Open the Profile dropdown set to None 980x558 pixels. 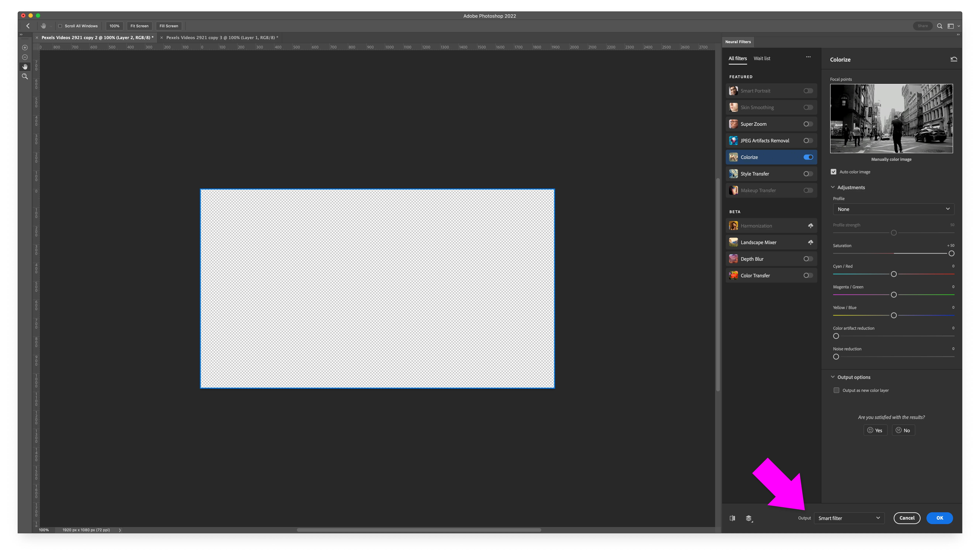pyautogui.click(x=893, y=209)
